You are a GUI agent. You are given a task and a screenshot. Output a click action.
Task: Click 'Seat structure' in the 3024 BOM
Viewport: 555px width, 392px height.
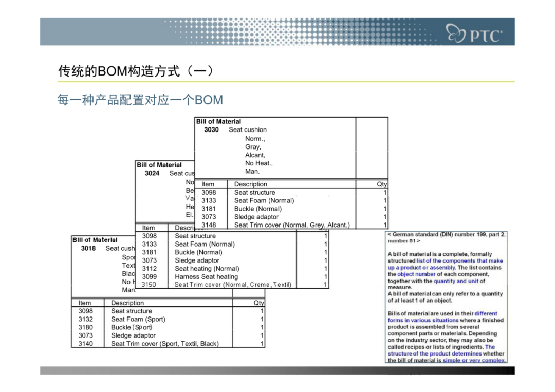point(195,236)
